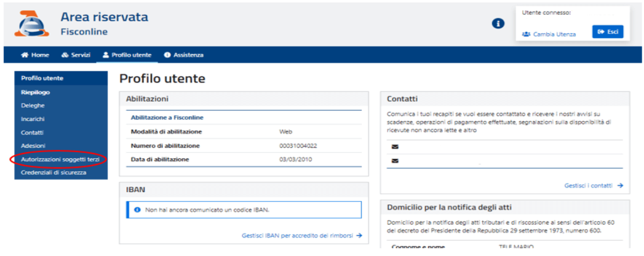Open the Home navigation tab

click(35, 55)
